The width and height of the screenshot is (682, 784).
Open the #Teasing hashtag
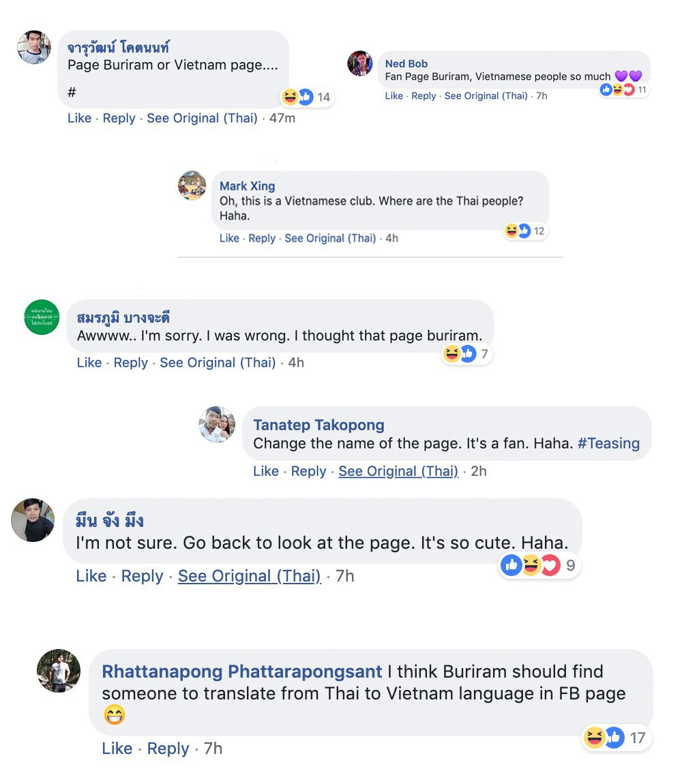coord(608,443)
